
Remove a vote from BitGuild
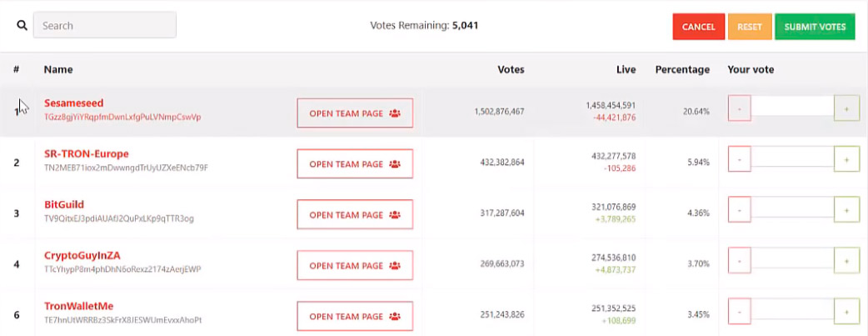[740, 211]
